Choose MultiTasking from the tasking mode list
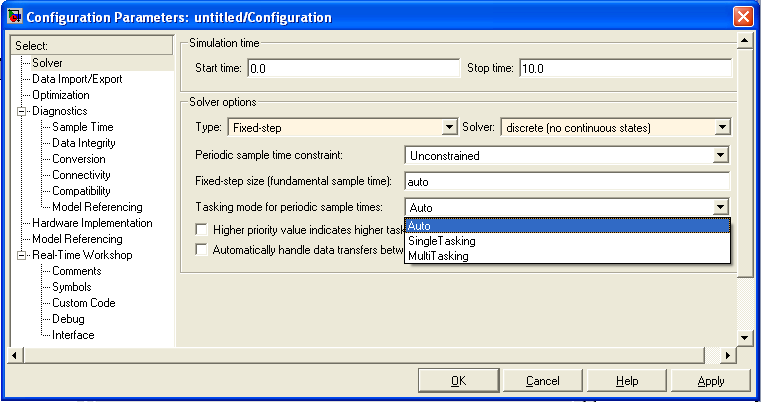This screenshot has height=402, width=761. coord(439,256)
